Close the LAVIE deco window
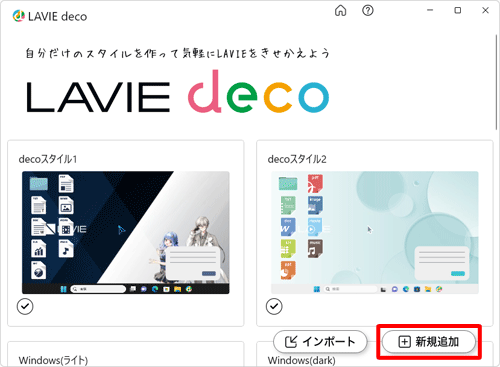This screenshot has height=367, width=500. coord(485,10)
